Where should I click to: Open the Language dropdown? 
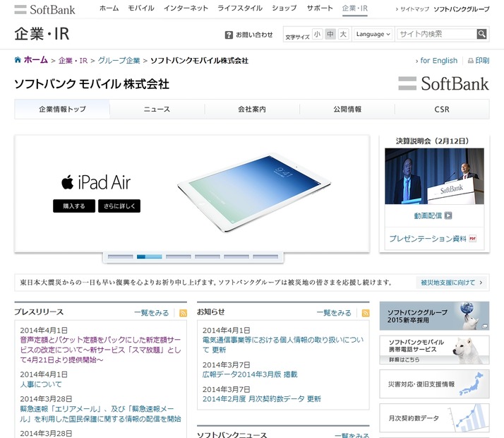pos(373,34)
